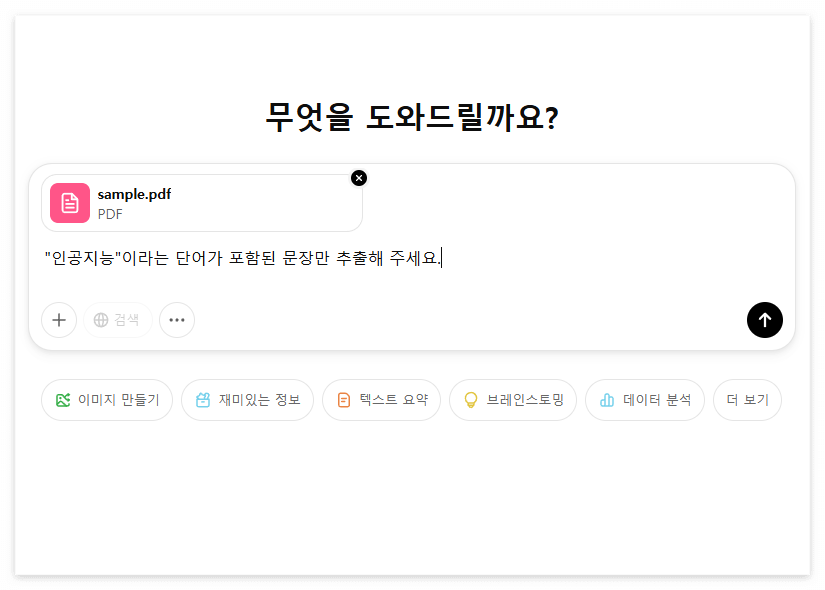Click the pink PDF file icon
Viewport: 825px width, 590px height.
[x=68, y=203]
